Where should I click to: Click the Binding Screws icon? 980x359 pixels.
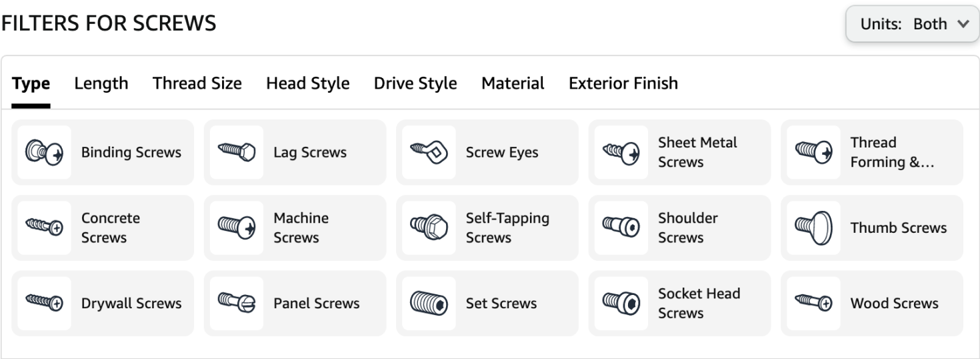point(44,152)
